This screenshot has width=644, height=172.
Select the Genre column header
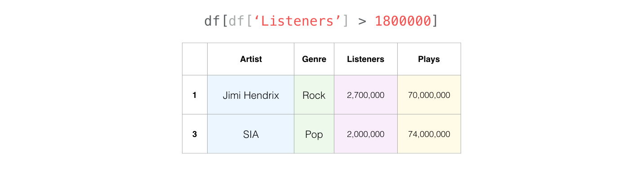[314, 59]
